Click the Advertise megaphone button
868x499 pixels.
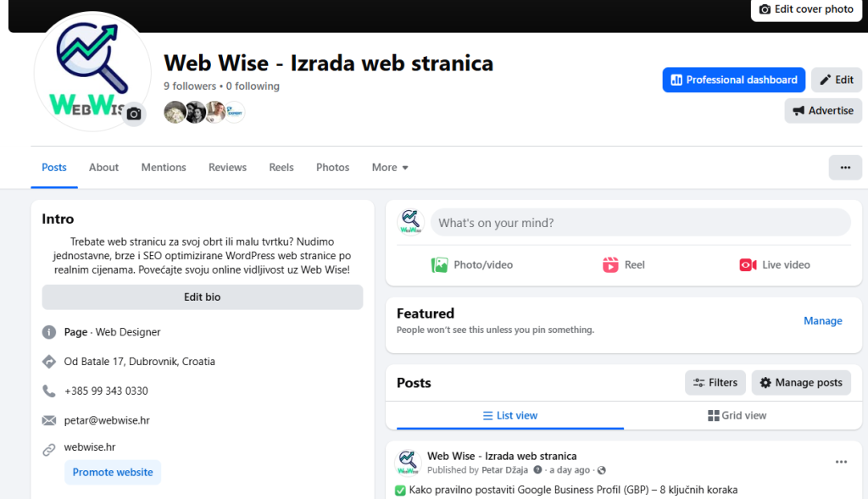(823, 111)
